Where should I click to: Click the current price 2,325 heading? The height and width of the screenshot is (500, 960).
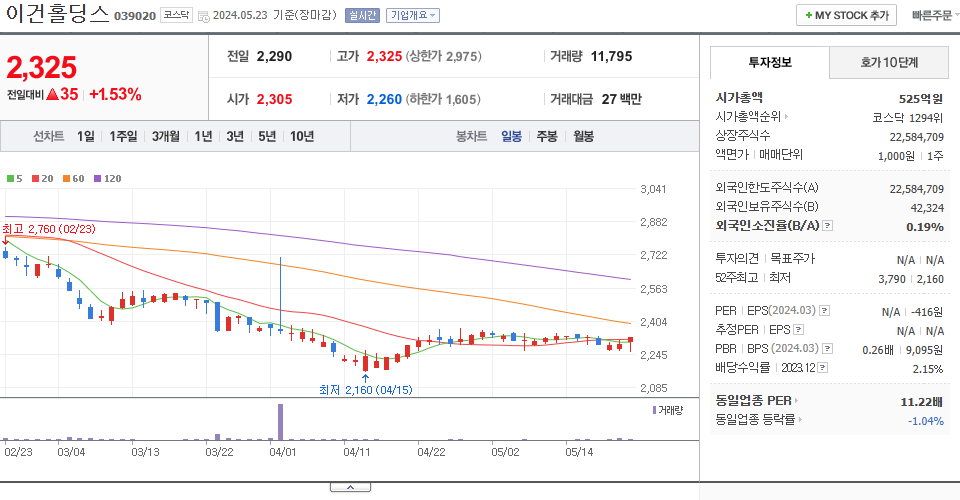click(42, 67)
